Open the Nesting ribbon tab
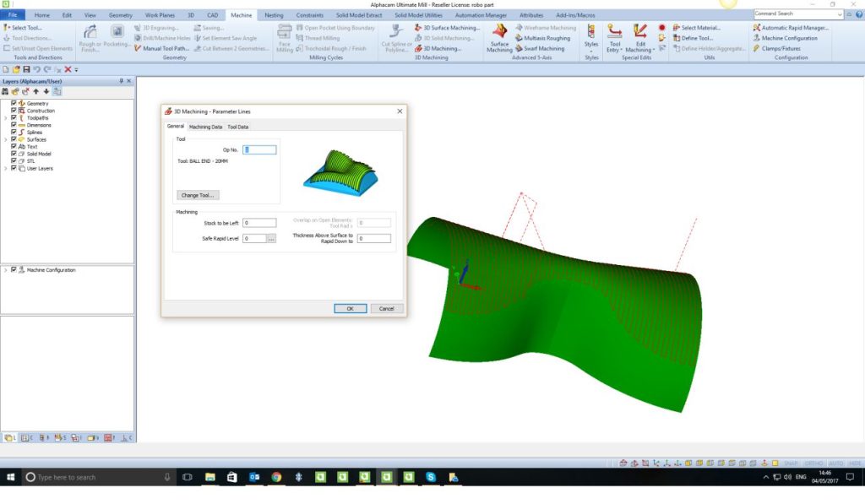The image size is (865, 504). [274, 15]
